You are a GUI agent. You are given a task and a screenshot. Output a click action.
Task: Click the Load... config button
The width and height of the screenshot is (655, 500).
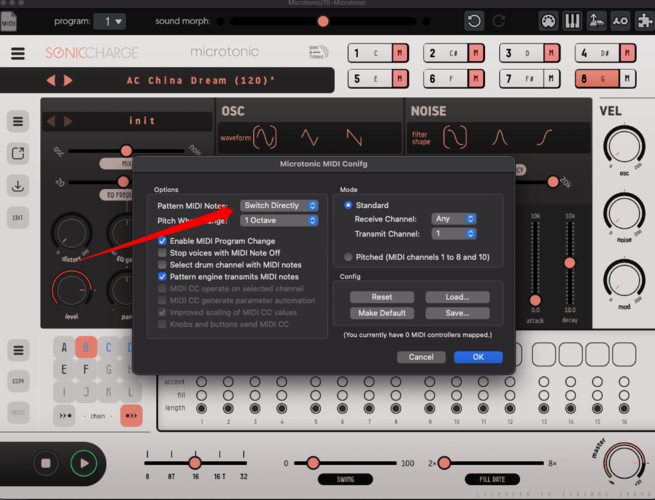(x=457, y=297)
